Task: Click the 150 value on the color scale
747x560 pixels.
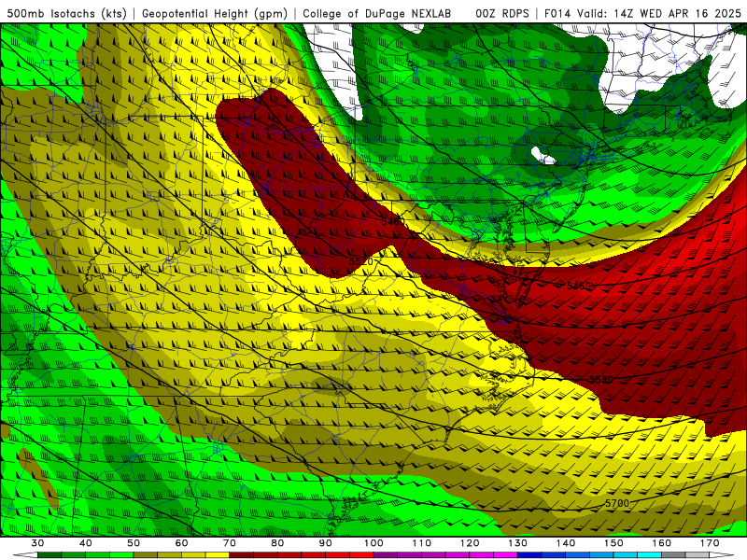Action: point(613,543)
